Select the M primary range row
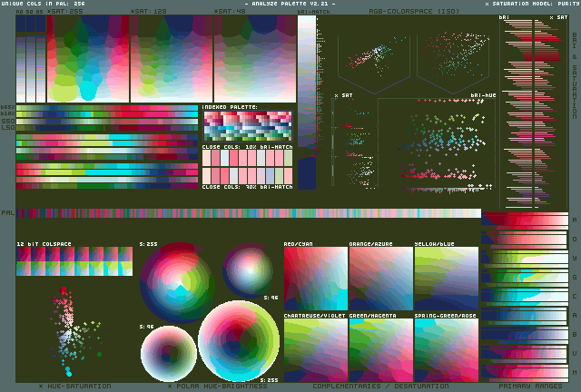The height and width of the screenshot is (392, 581). click(525, 373)
